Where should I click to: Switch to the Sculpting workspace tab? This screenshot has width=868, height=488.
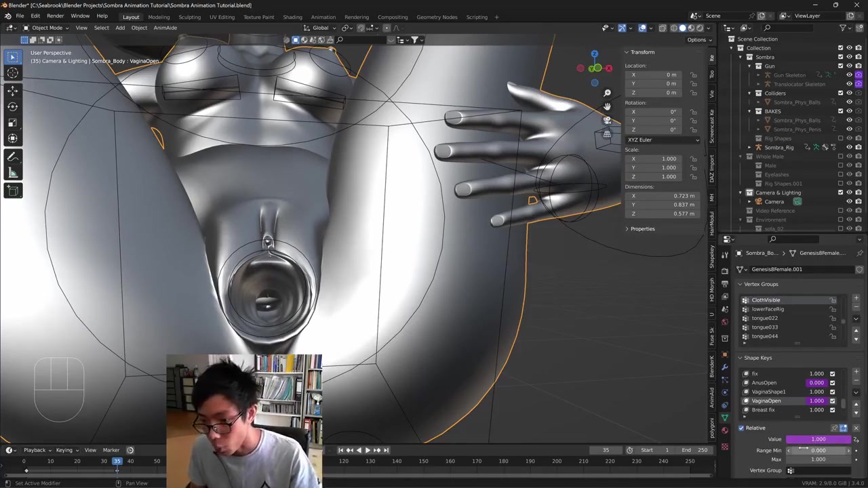(x=189, y=17)
